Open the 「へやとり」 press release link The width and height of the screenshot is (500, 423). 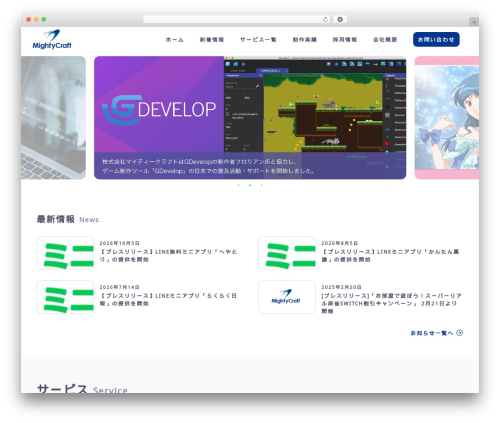click(x=169, y=256)
